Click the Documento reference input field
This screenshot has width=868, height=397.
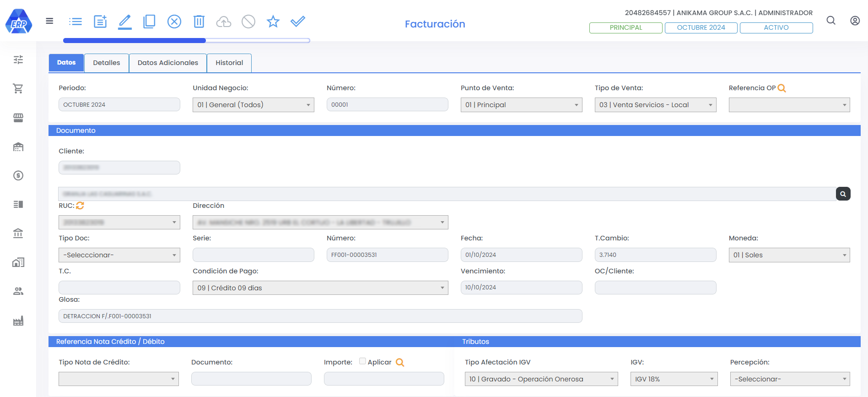[x=251, y=379]
